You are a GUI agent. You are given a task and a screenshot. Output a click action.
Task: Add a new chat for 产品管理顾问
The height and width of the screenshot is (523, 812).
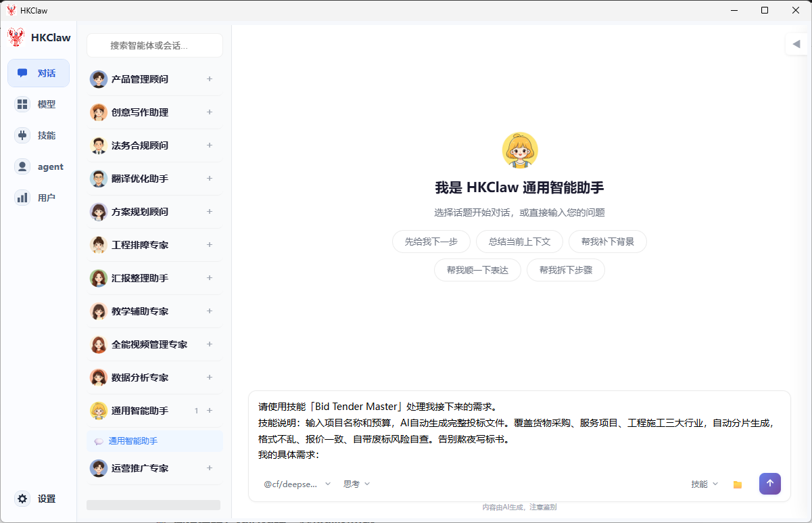pos(210,79)
